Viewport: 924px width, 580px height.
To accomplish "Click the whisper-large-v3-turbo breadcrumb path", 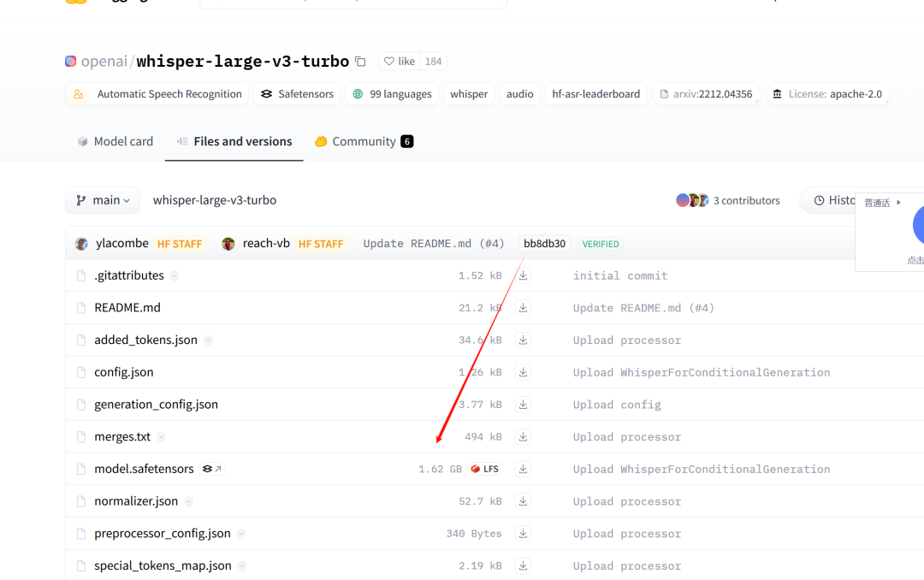I will tap(215, 200).
